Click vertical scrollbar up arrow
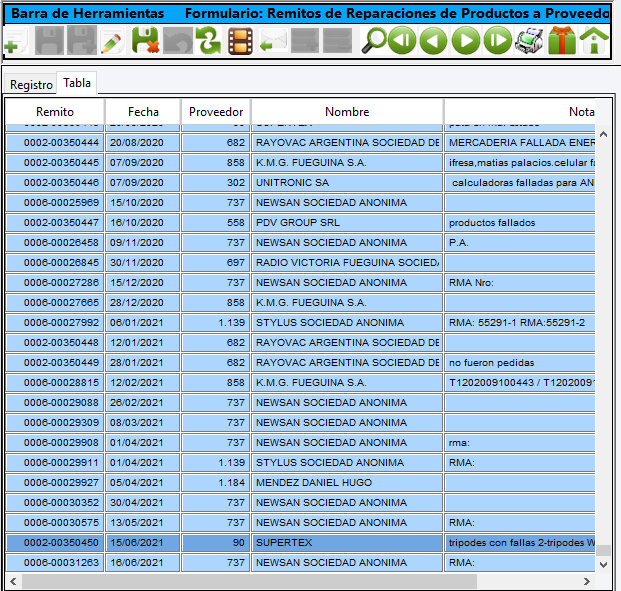This screenshot has height=591, width=621. tap(604, 135)
